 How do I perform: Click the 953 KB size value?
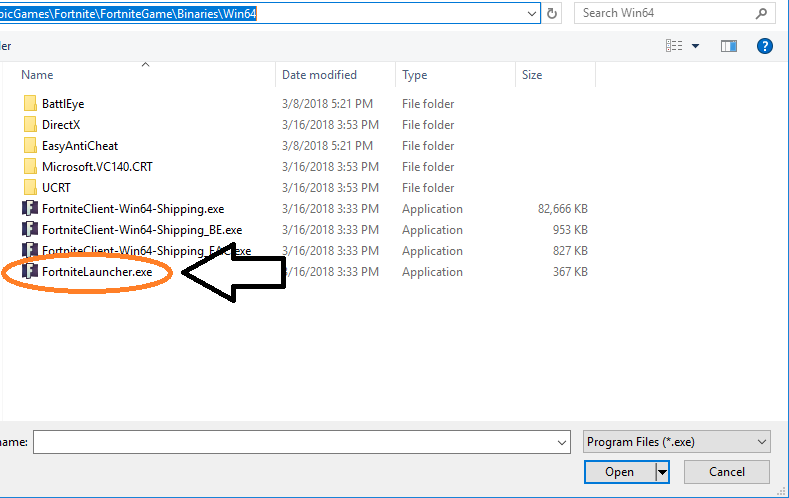[x=570, y=230]
